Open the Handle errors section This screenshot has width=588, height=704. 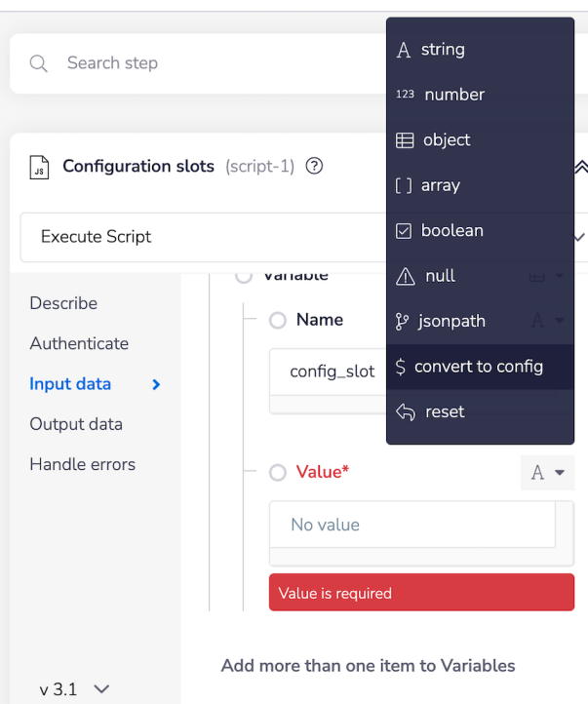pos(83,464)
